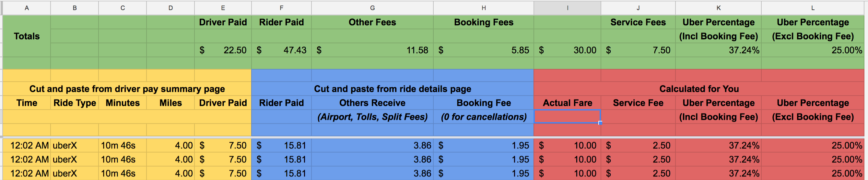Click the '(Airport, Tolls, Split Fees)' cell
The width and height of the screenshot is (868, 180).
coord(372,117)
